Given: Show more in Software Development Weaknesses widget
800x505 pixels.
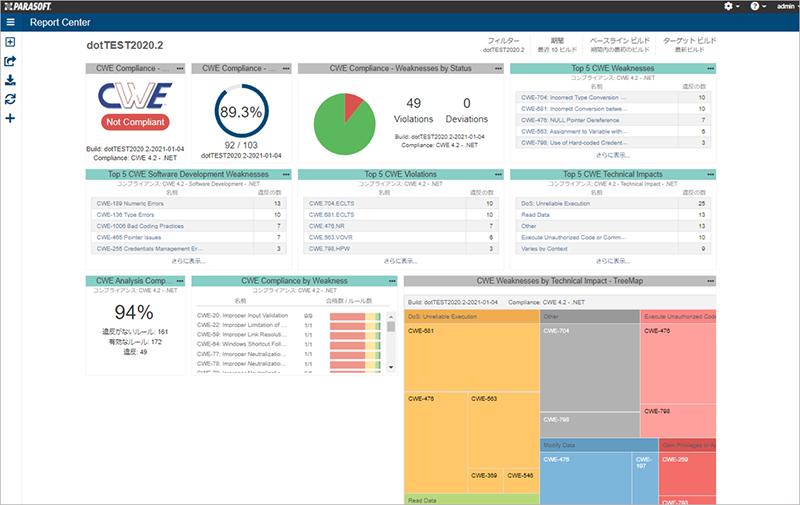Looking at the screenshot, I should (x=188, y=261).
